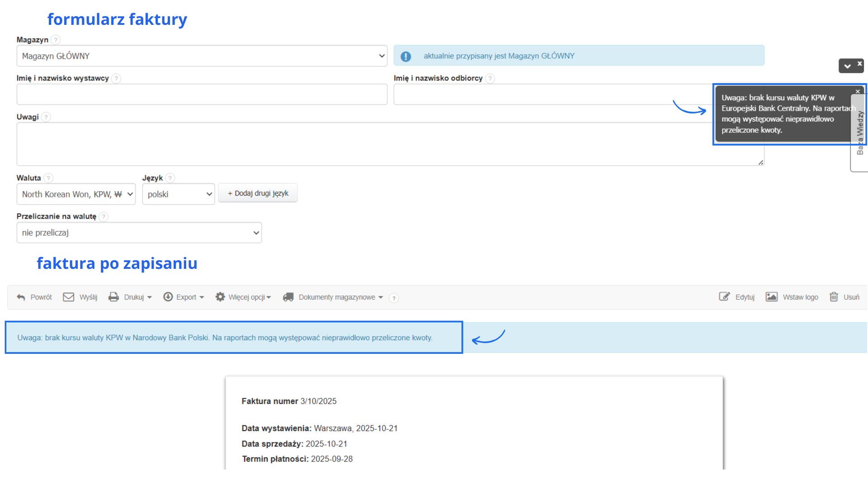This screenshot has height=488, width=868.
Task: Click the Imię i nazwisko wystawcy field
Action: 202,95
